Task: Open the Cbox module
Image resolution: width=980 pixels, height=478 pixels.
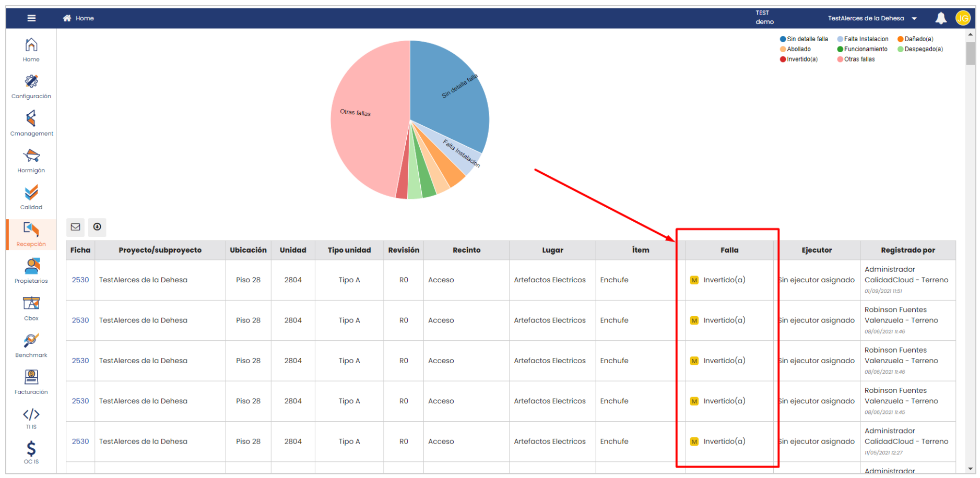Action: 31,308
